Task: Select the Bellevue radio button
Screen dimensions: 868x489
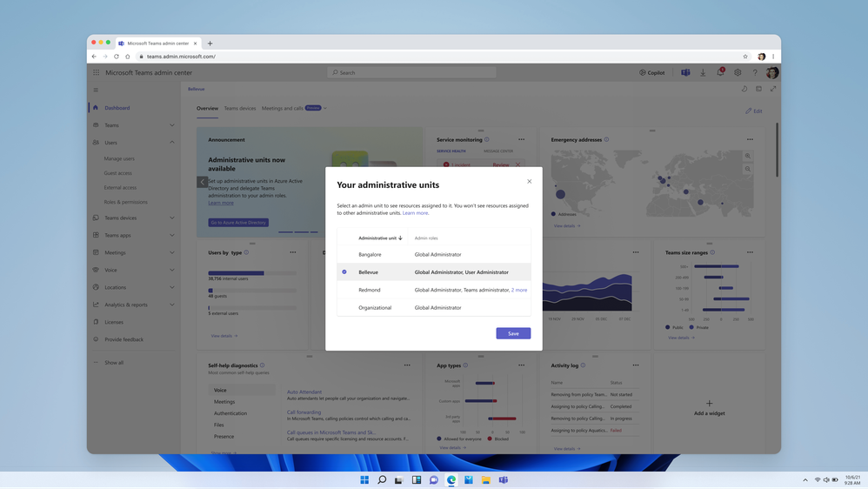Action: [344, 272]
